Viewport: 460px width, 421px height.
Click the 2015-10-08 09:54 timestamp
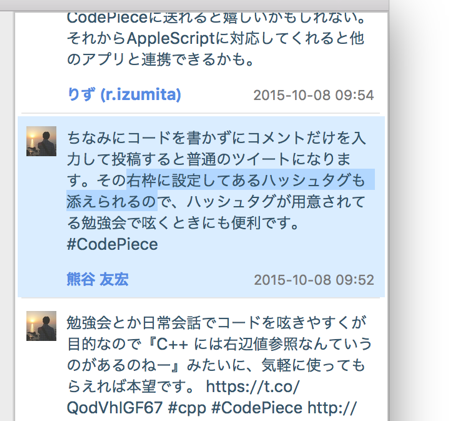314,95
